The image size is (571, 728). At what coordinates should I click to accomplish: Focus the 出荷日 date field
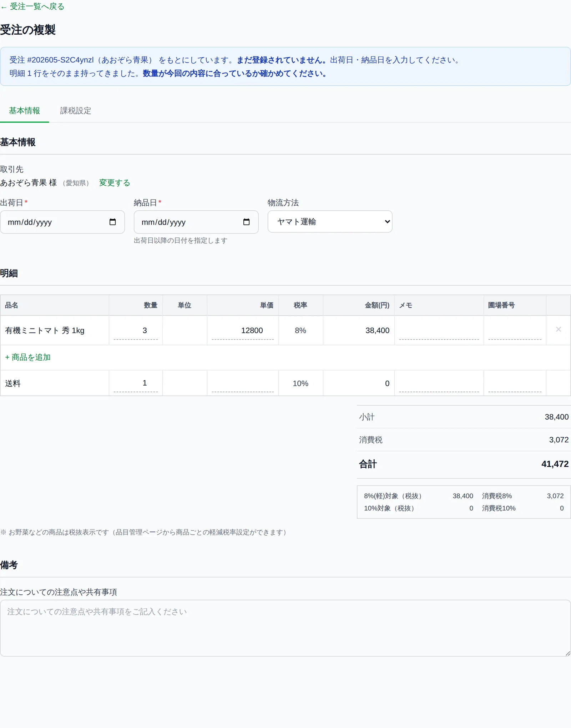[x=62, y=222]
